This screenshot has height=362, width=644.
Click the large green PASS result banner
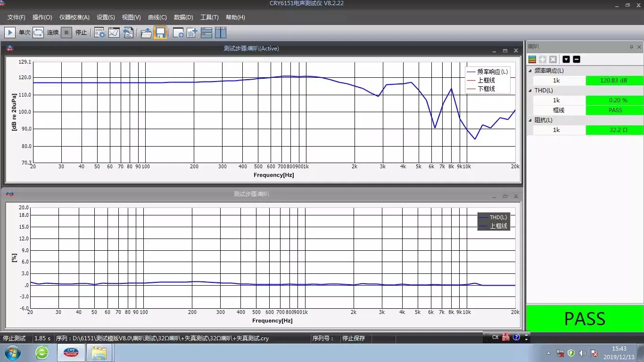[585, 319]
